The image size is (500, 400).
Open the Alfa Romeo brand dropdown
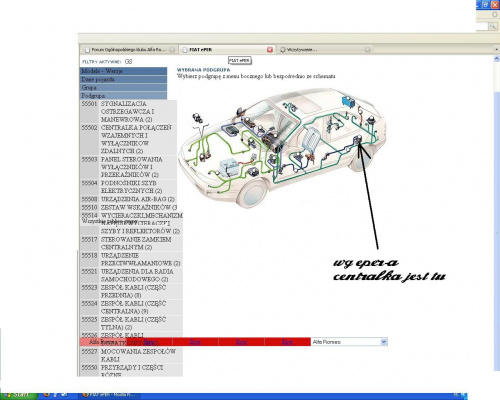point(349,342)
